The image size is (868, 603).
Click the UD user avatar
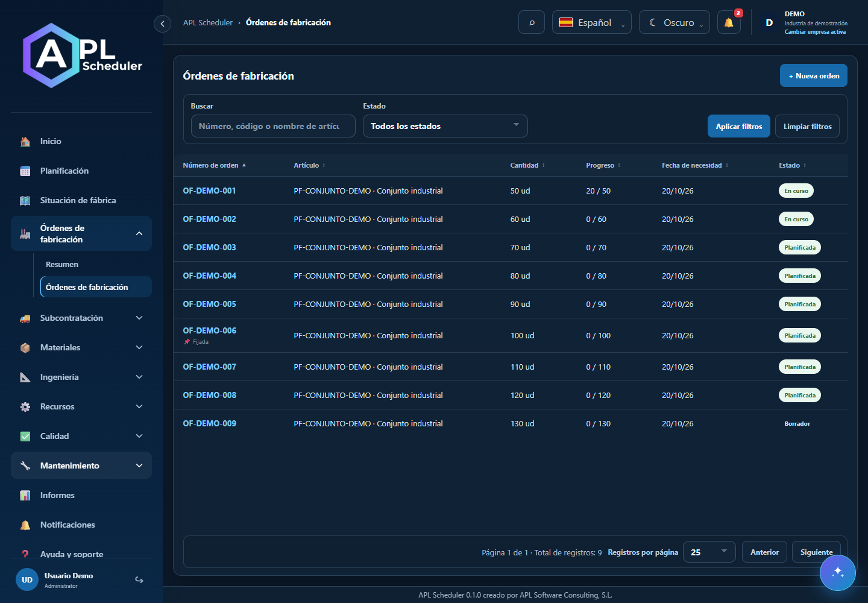coord(27,580)
